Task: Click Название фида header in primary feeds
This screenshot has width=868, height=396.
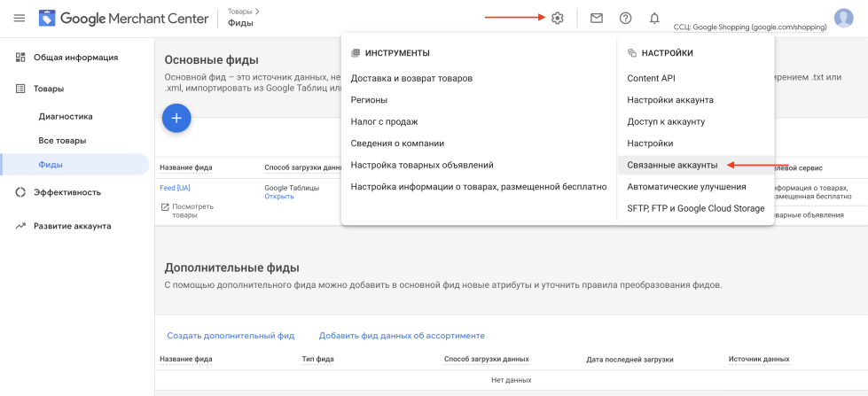Action: [186, 167]
